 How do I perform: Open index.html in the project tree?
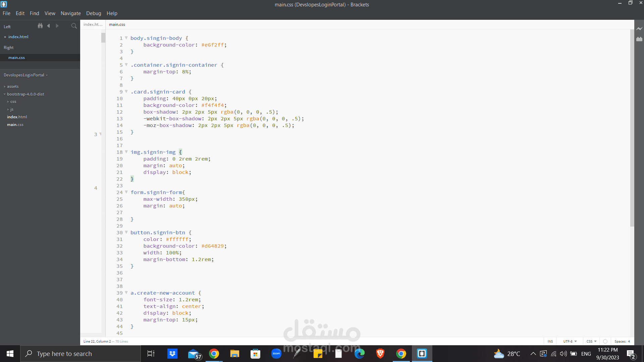tap(17, 117)
